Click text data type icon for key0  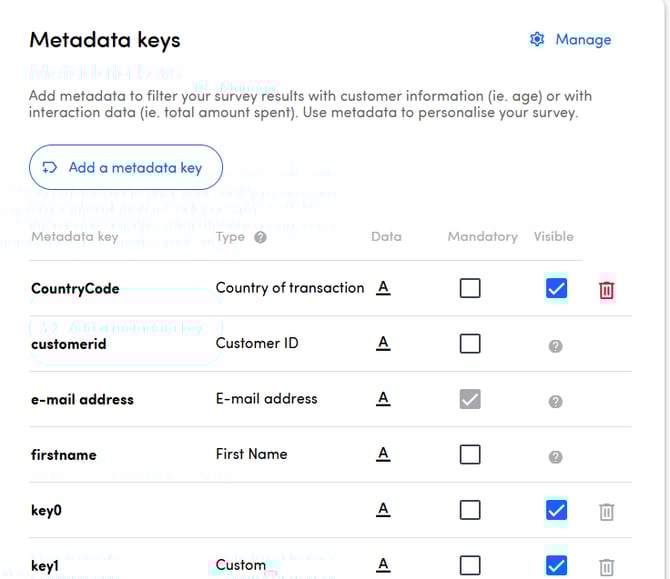coord(383,510)
